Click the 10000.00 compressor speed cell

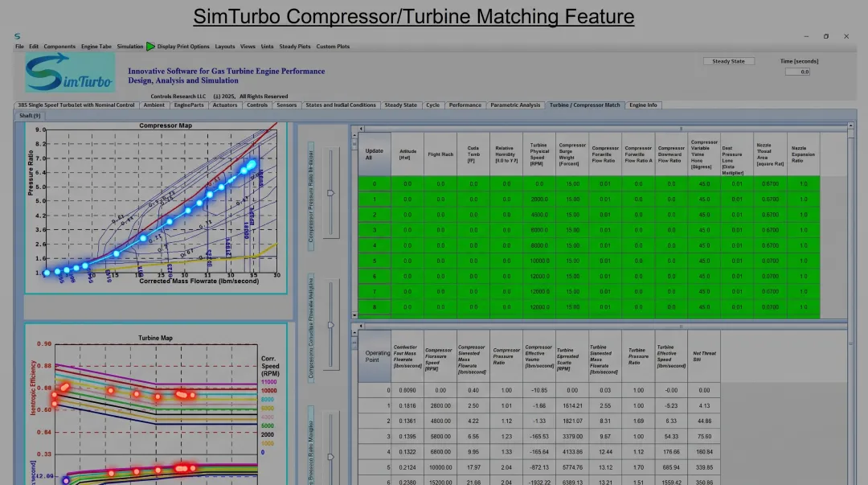[440, 467]
